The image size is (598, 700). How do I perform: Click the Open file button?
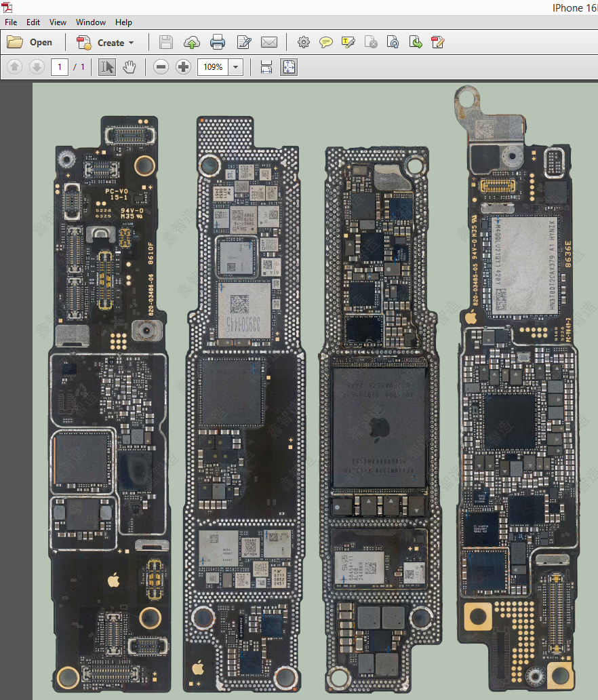point(30,43)
